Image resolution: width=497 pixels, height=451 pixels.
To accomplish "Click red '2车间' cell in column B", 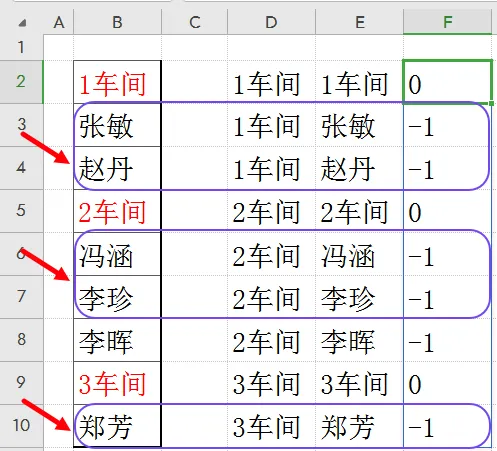I will [x=117, y=211].
